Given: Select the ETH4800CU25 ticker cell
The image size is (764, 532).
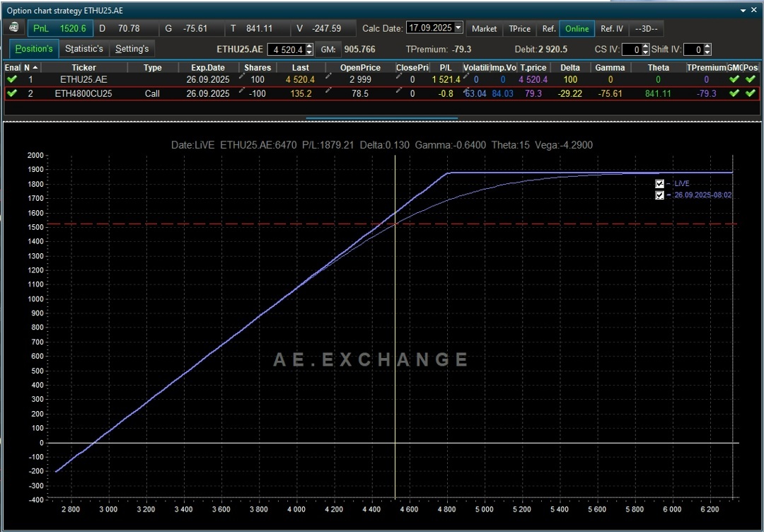Looking at the screenshot, I should coord(83,93).
